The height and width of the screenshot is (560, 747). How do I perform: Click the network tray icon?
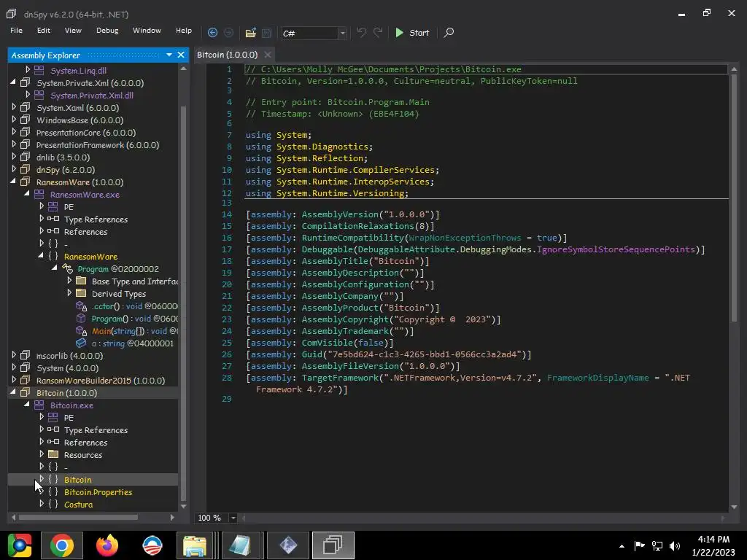657,545
